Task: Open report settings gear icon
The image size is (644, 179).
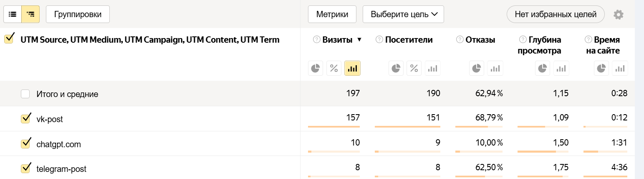Action: 619,15
